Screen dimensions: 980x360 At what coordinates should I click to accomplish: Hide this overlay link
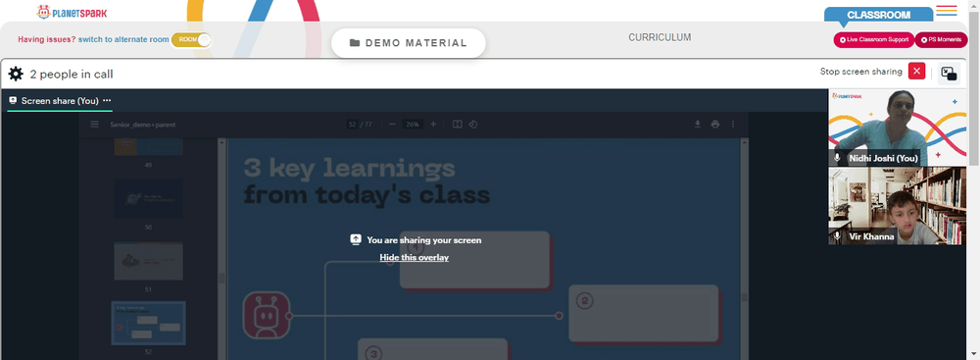click(x=414, y=257)
